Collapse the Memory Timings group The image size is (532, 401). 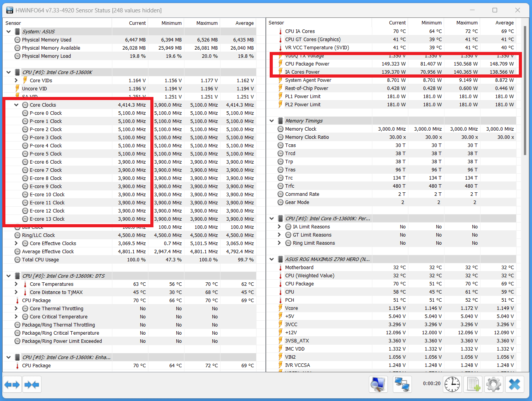(272, 121)
